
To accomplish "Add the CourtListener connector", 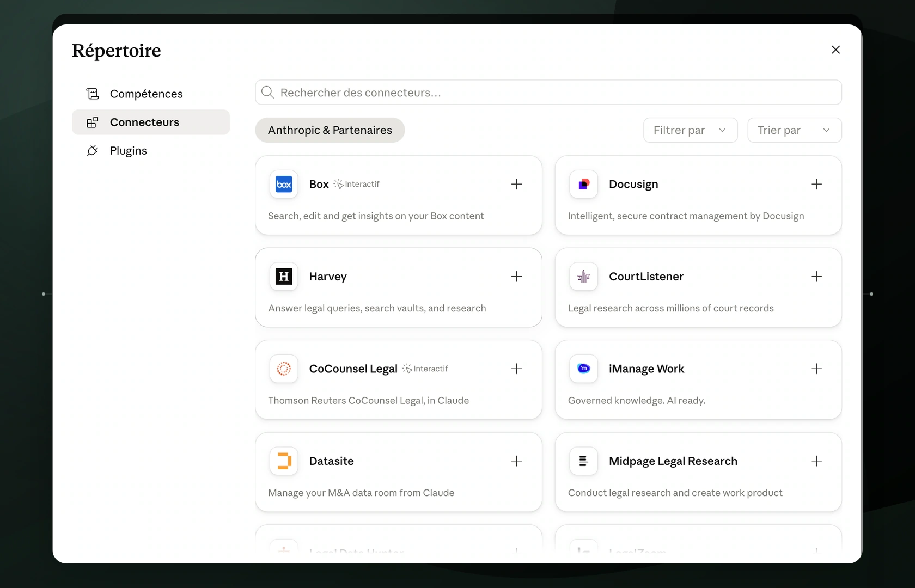I will pos(816,277).
